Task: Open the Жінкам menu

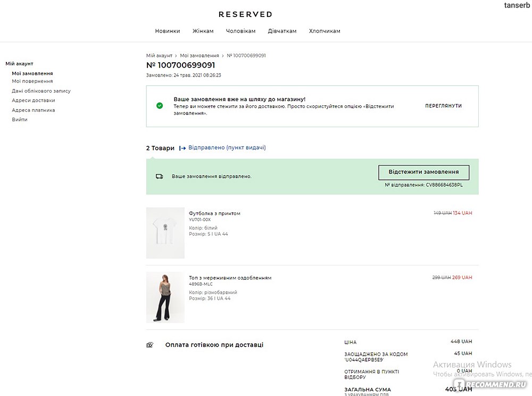Action: pos(203,31)
